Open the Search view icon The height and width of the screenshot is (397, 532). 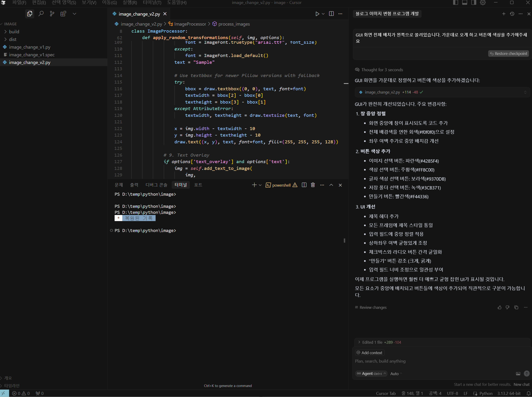point(41,14)
